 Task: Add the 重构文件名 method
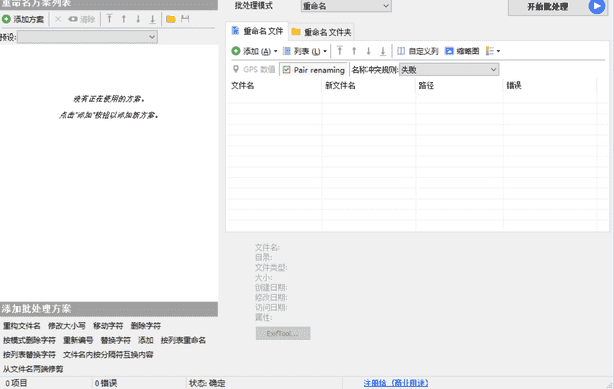22,326
